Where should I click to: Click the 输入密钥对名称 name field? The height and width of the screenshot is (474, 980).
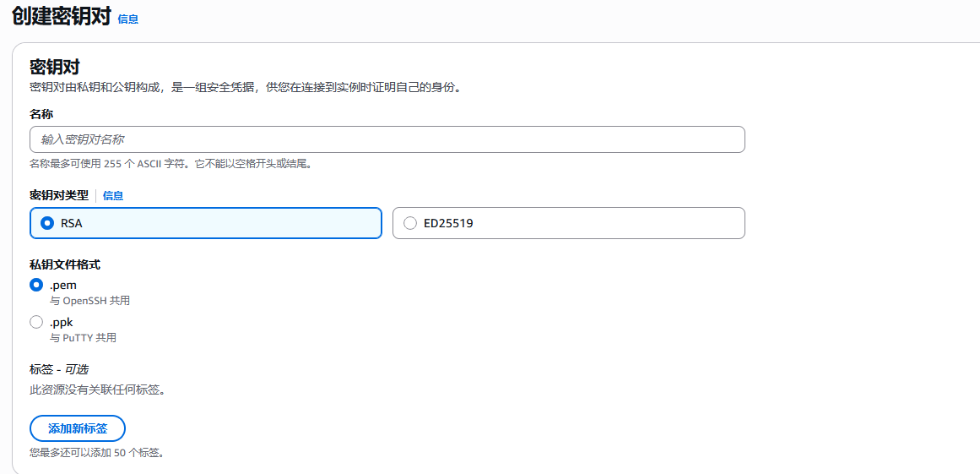(x=387, y=139)
